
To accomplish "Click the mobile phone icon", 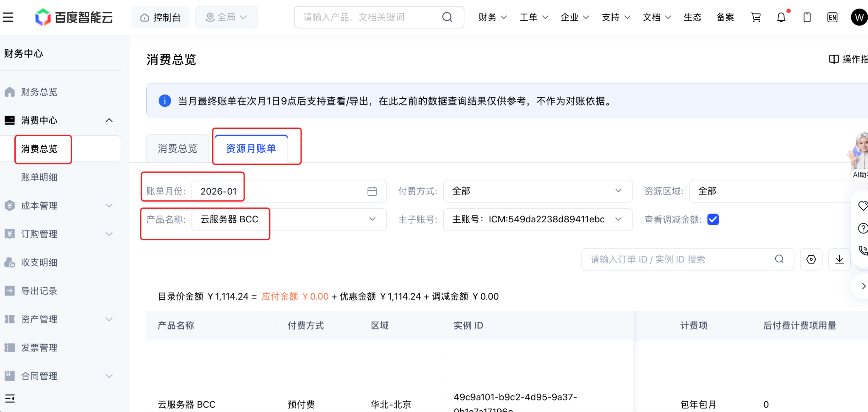I will click(807, 17).
